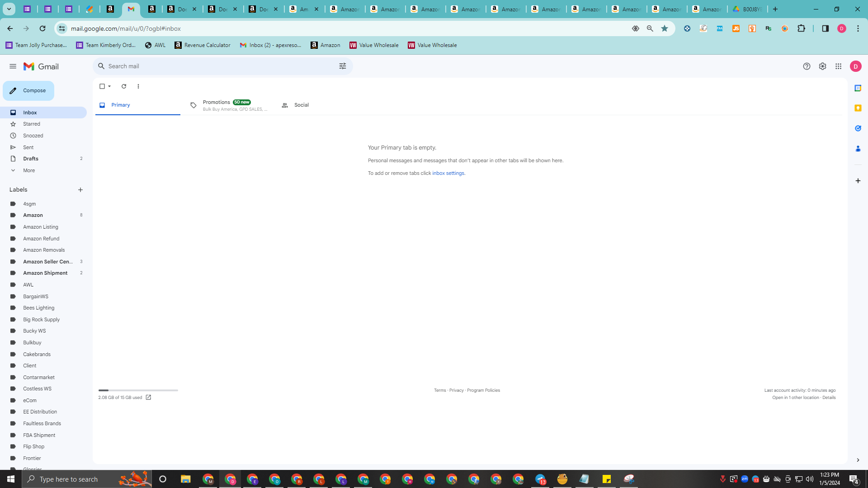
Task: Click the Compose button
Action: pyautogui.click(x=28, y=91)
